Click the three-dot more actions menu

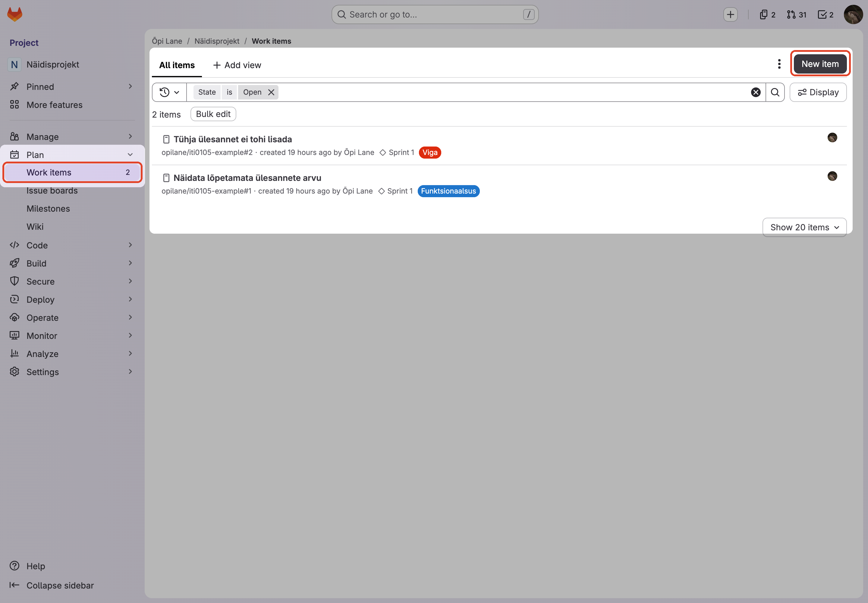(x=779, y=64)
